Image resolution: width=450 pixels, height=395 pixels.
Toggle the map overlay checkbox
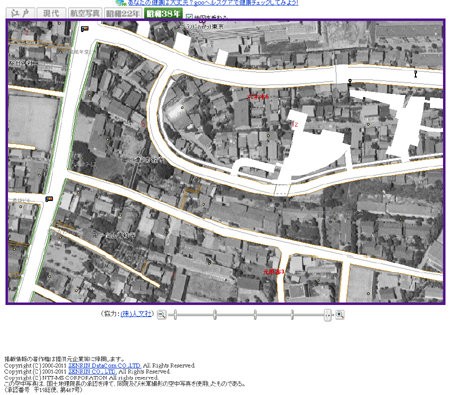[x=189, y=16]
